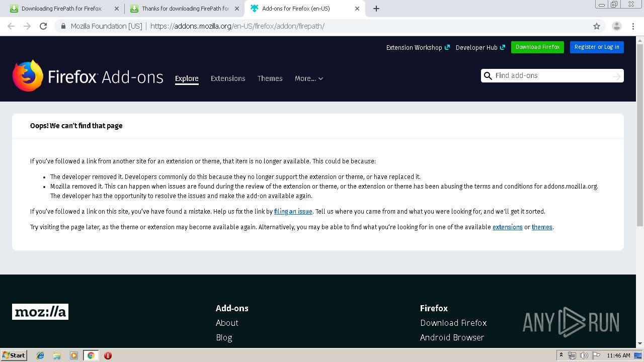Open the About footer link
Viewport: 644px width, 362px height.
(x=227, y=323)
